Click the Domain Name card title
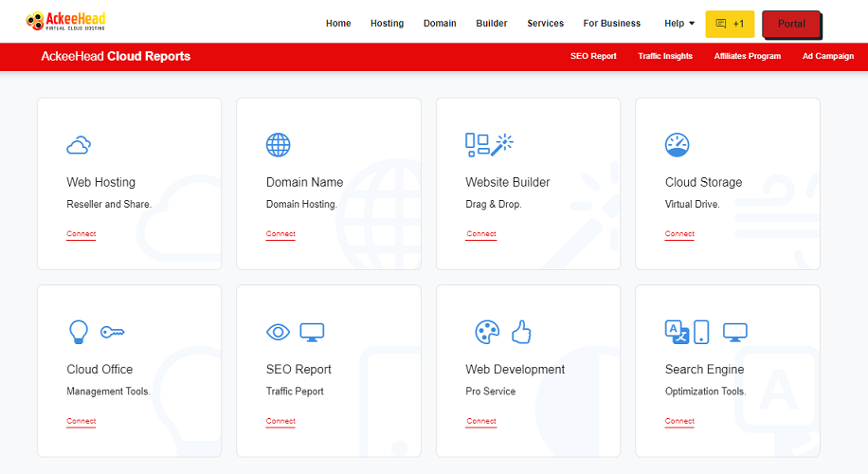 click(304, 182)
